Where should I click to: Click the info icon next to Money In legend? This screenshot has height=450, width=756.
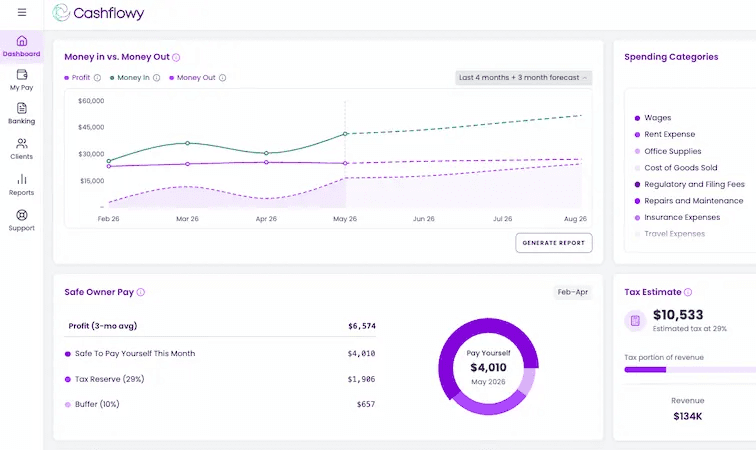pos(157,78)
